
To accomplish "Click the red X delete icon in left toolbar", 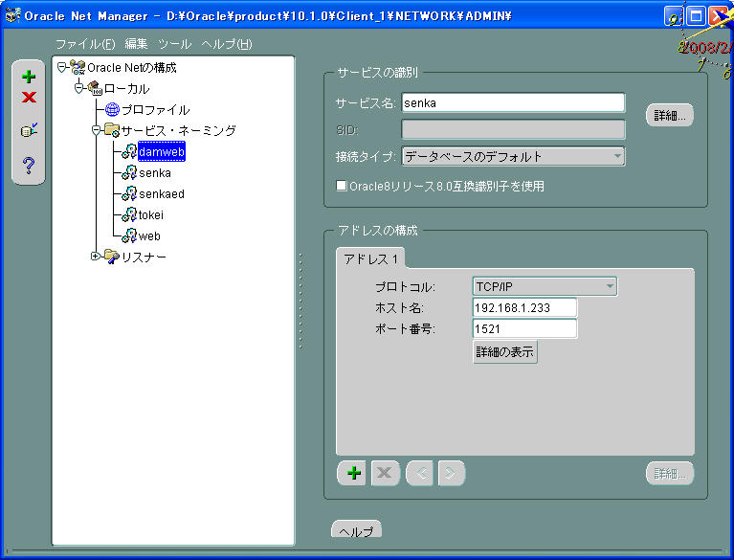I will (29, 98).
